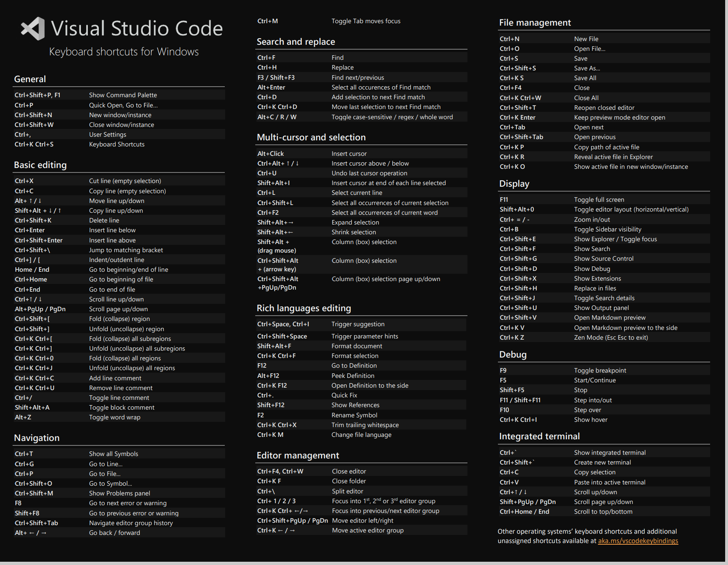
Task: Click 'Toggle Tab moves focus' row
Action: [x=362, y=21]
